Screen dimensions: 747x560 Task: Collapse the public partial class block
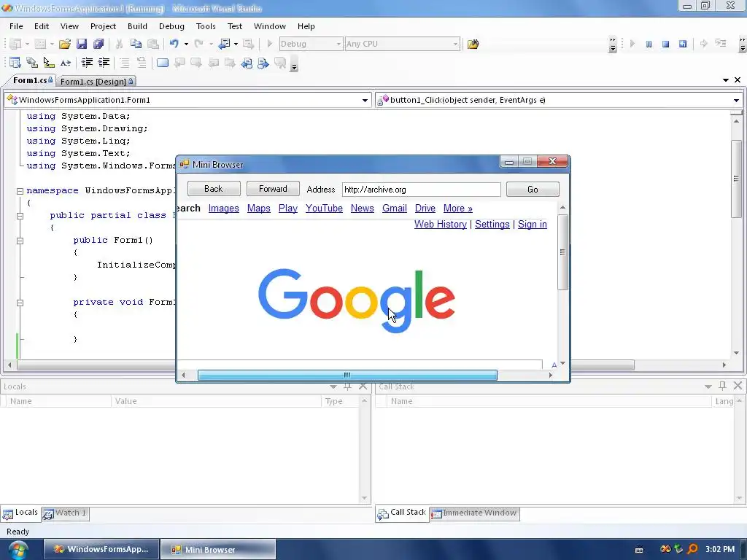(20, 216)
